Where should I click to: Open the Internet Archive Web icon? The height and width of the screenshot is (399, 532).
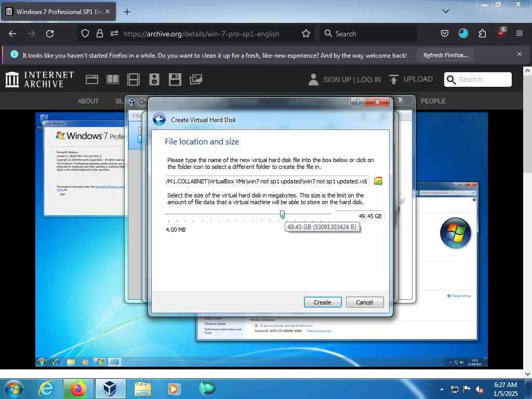(x=92, y=79)
